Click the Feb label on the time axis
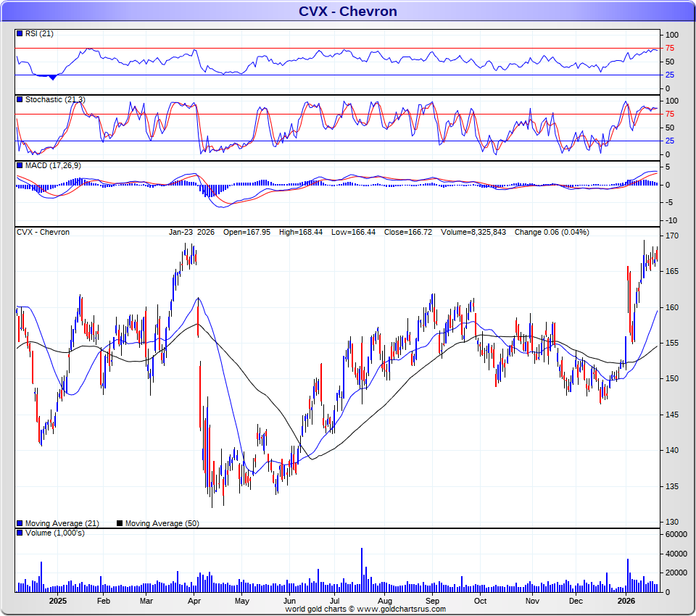 104,601
